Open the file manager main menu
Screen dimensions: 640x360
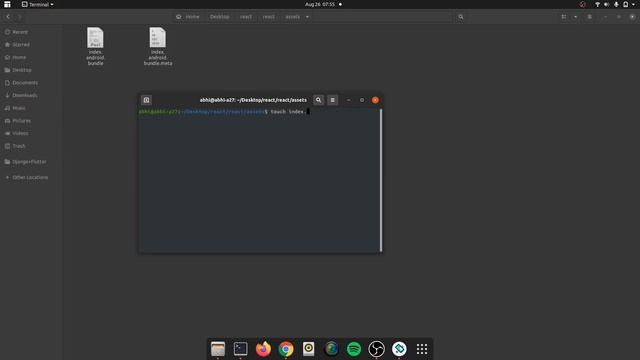click(x=589, y=17)
